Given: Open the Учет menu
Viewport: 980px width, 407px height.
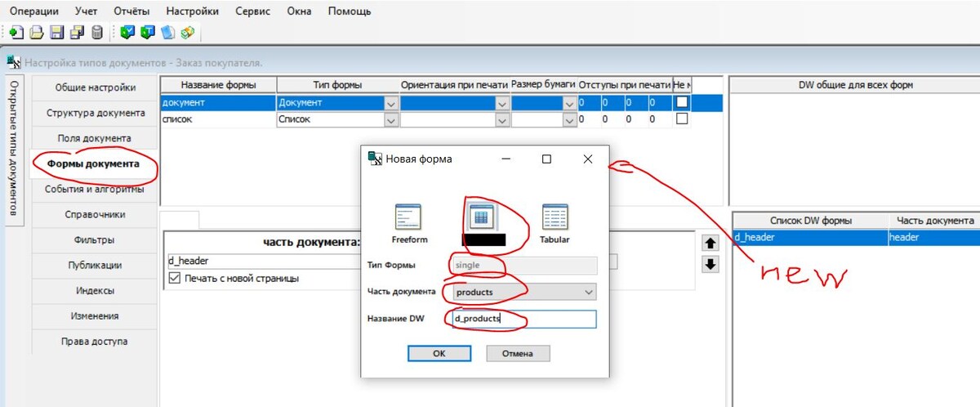Looking at the screenshot, I should [x=85, y=11].
